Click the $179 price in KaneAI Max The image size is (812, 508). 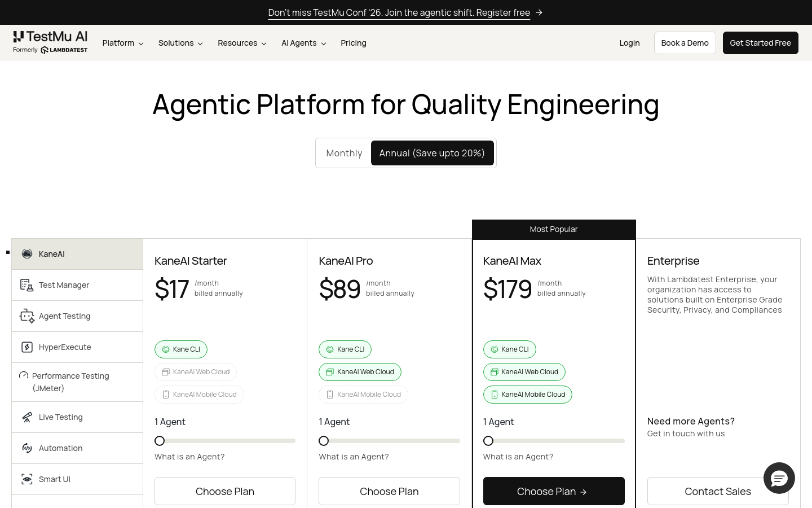[x=507, y=289]
